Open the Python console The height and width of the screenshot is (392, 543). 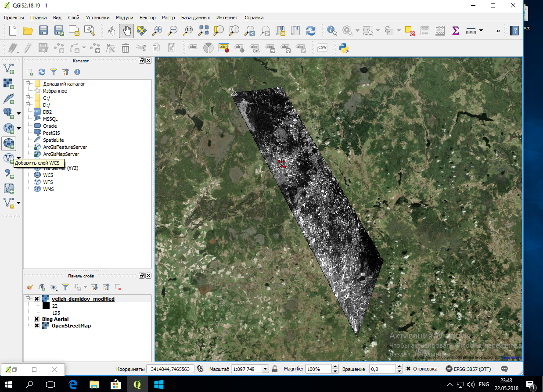point(344,47)
